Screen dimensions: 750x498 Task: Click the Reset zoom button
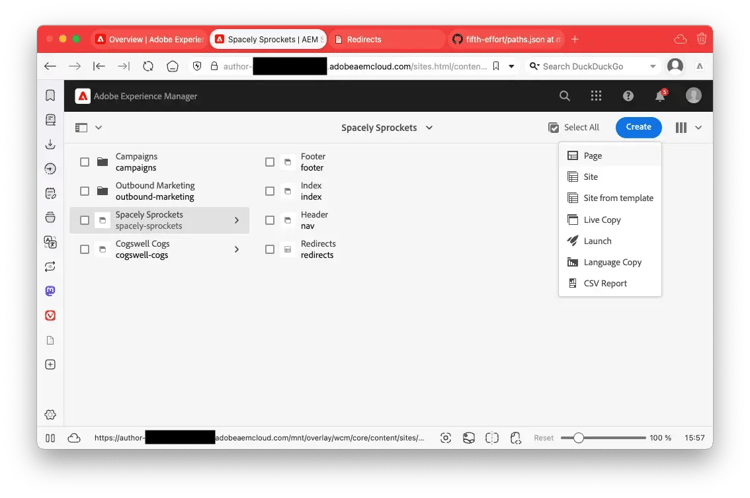543,438
